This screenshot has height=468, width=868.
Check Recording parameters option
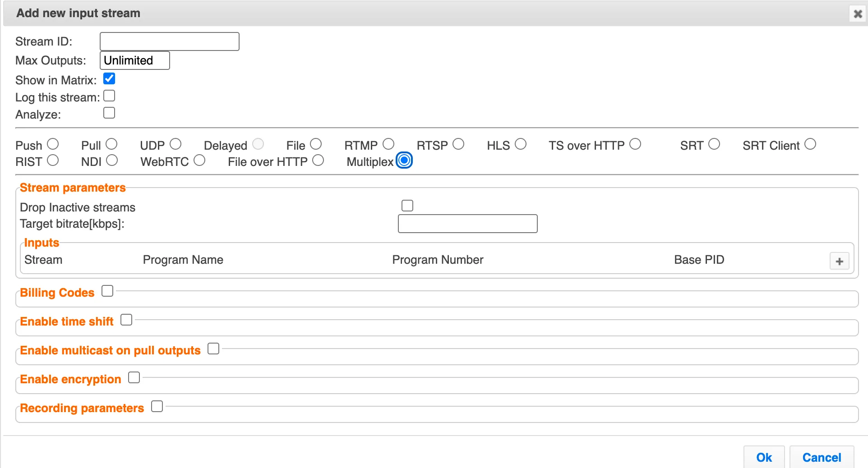[157, 407]
